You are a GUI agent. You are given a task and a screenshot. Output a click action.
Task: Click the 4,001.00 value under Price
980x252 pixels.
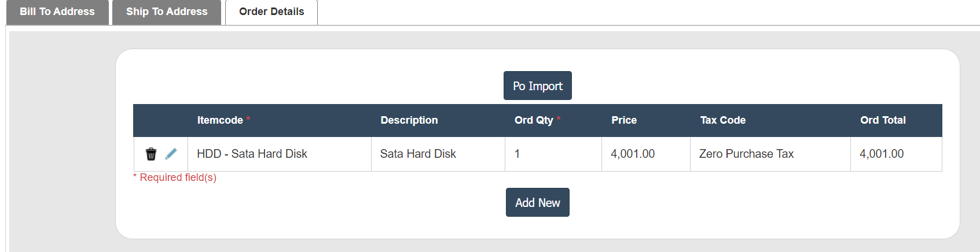(633, 154)
